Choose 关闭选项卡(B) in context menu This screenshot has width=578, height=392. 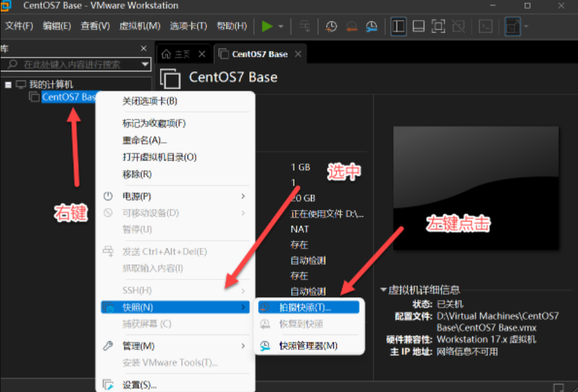[176, 101]
